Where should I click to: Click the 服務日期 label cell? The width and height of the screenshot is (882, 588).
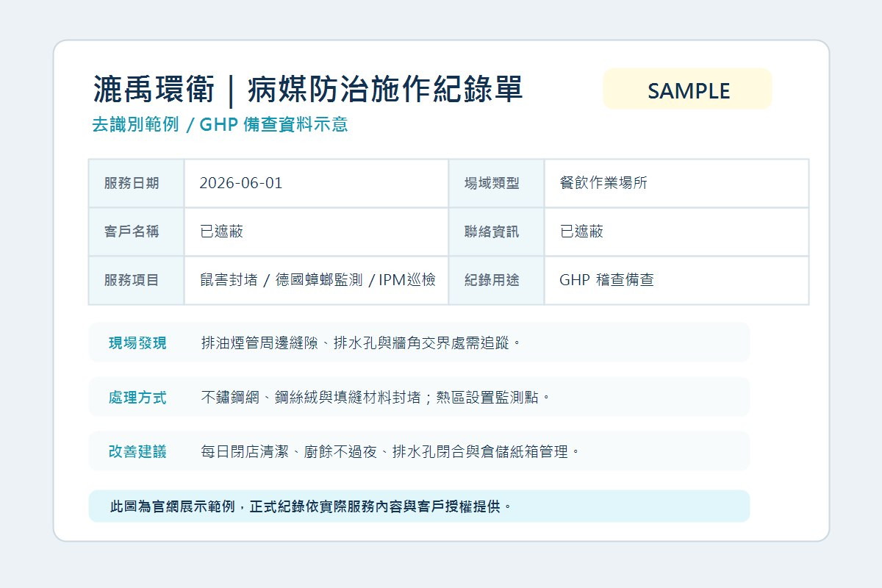(137, 183)
